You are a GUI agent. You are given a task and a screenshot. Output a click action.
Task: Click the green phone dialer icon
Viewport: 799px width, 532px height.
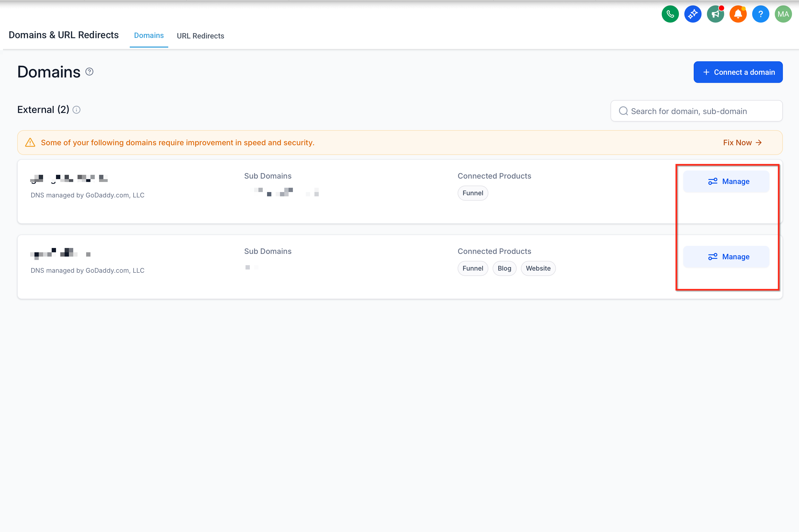click(x=670, y=14)
